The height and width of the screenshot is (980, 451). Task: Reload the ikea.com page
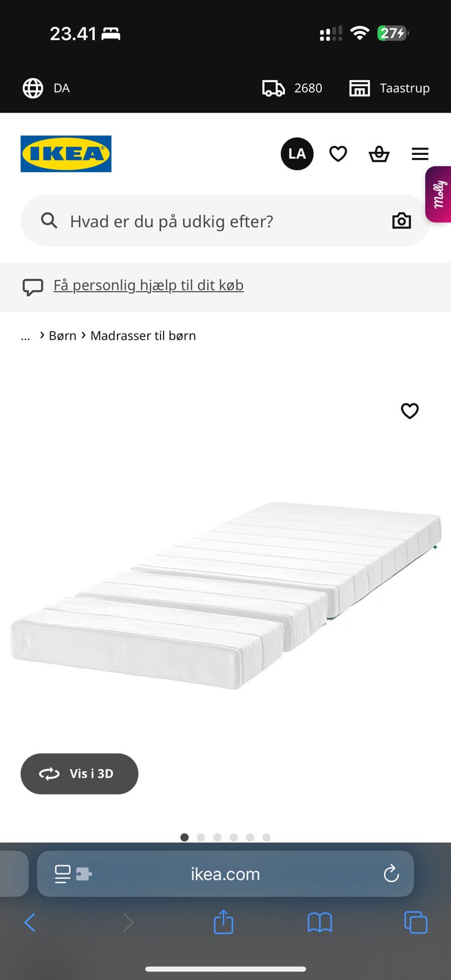[x=391, y=874]
